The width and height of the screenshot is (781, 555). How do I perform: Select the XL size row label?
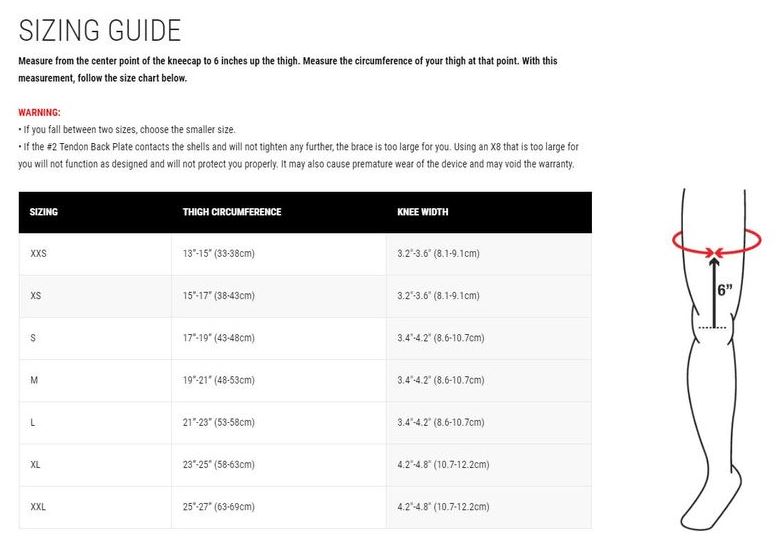(36, 465)
